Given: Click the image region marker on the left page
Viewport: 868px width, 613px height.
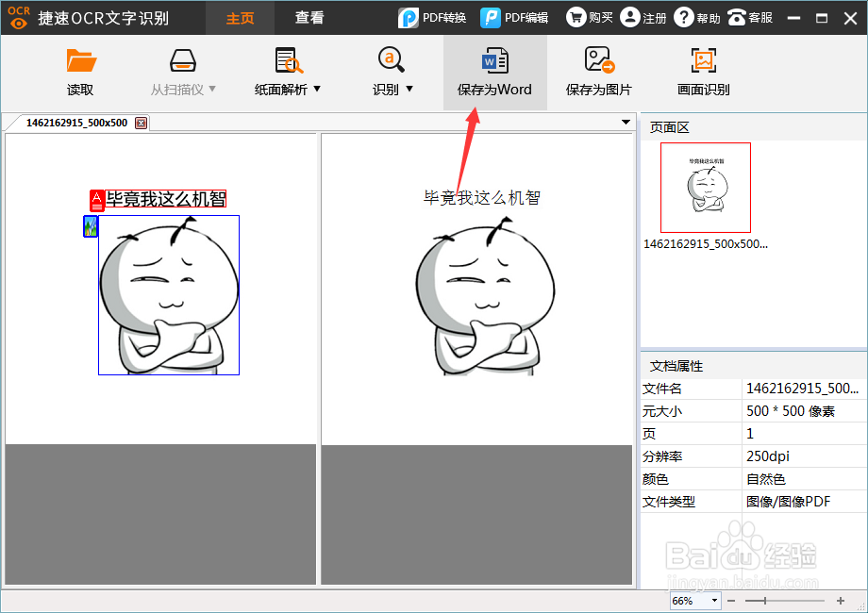Looking at the screenshot, I should pyautogui.click(x=90, y=226).
